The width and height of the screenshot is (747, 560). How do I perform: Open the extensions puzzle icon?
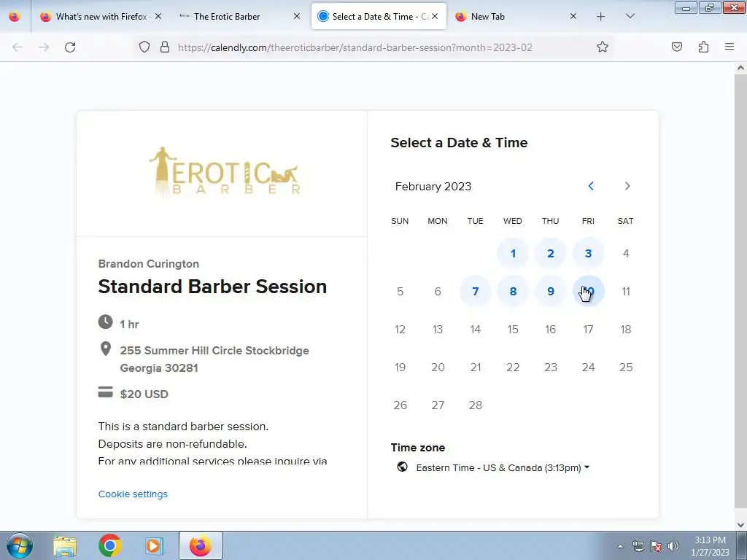click(x=703, y=47)
